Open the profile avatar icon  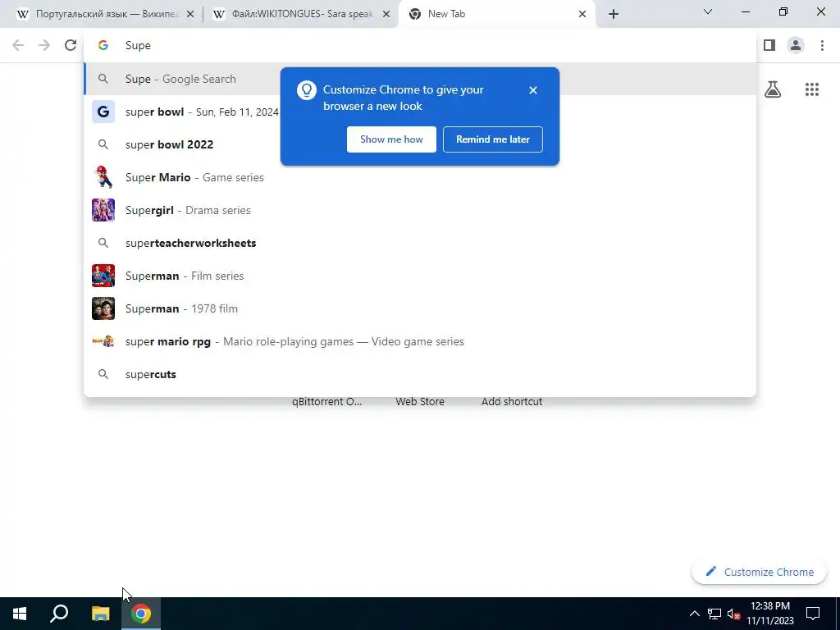[x=796, y=46]
